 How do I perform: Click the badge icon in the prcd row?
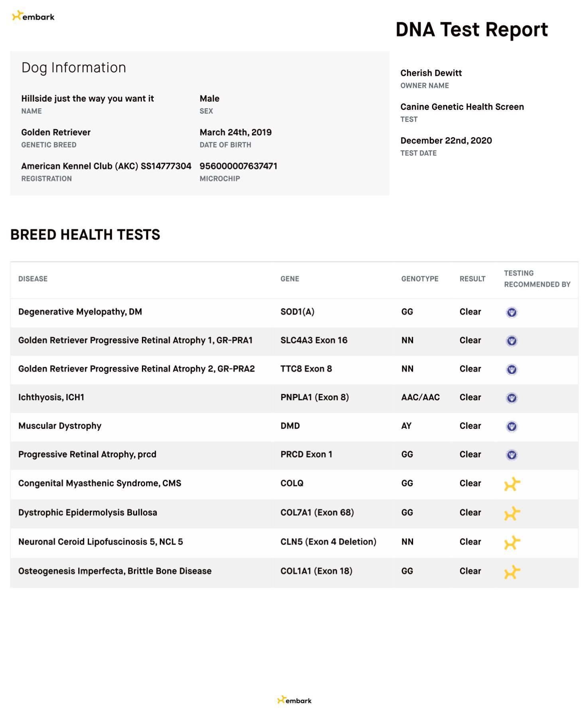(512, 455)
